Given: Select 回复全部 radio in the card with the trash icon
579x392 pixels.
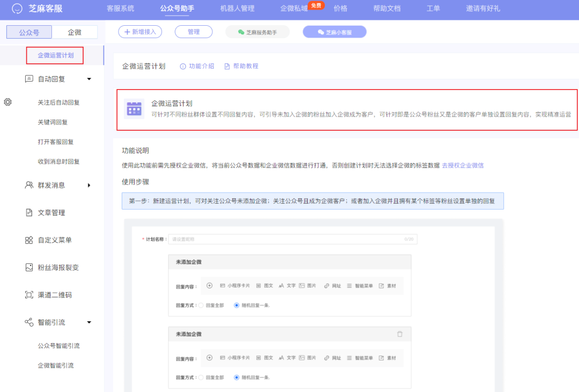Looking at the screenshot, I should pos(201,377).
